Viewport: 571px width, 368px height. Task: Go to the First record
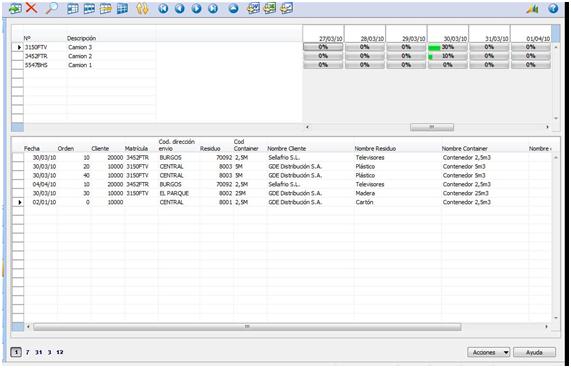click(163, 8)
